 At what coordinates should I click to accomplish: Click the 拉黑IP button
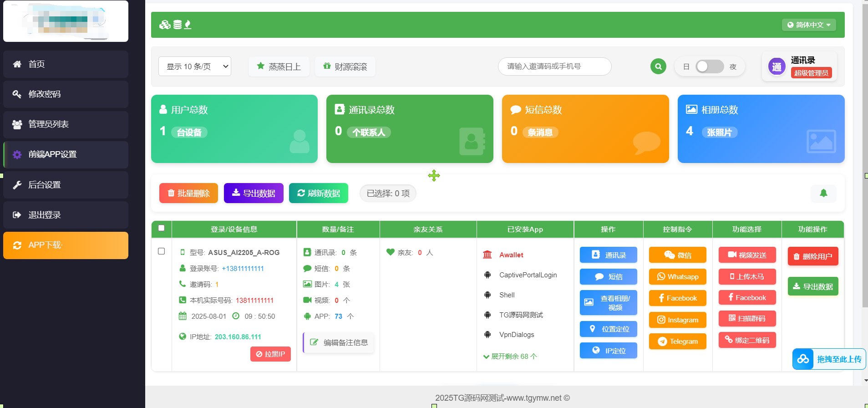point(270,354)
